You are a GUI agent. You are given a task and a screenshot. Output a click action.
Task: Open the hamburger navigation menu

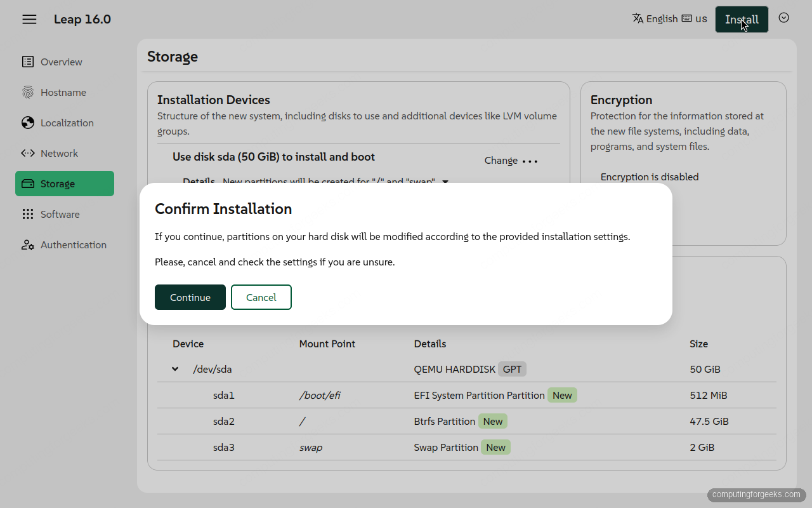click(29, 19)
